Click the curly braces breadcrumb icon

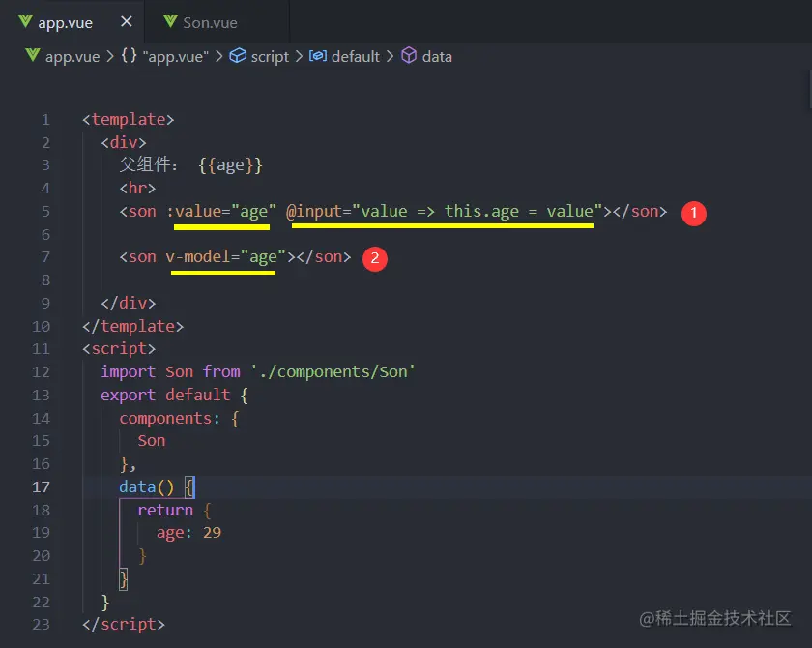(129, 55)
